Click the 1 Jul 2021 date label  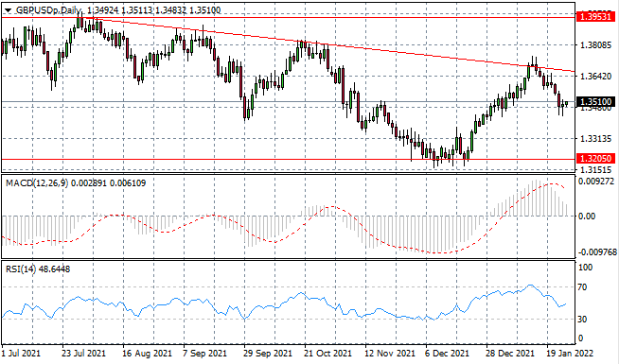pyautogui.click(x=21, y=353)
